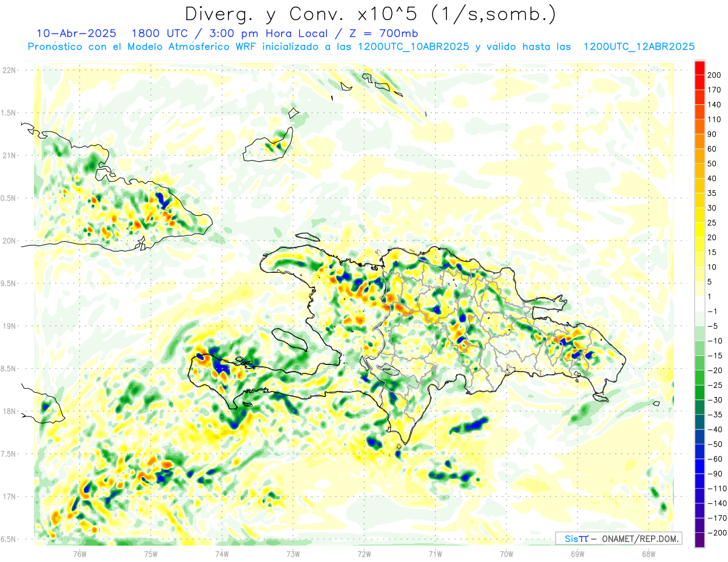Click the '21N' latitude label
Image resolution: width=728 pixels, height=562 pixels.
click(x=9, y=156)
